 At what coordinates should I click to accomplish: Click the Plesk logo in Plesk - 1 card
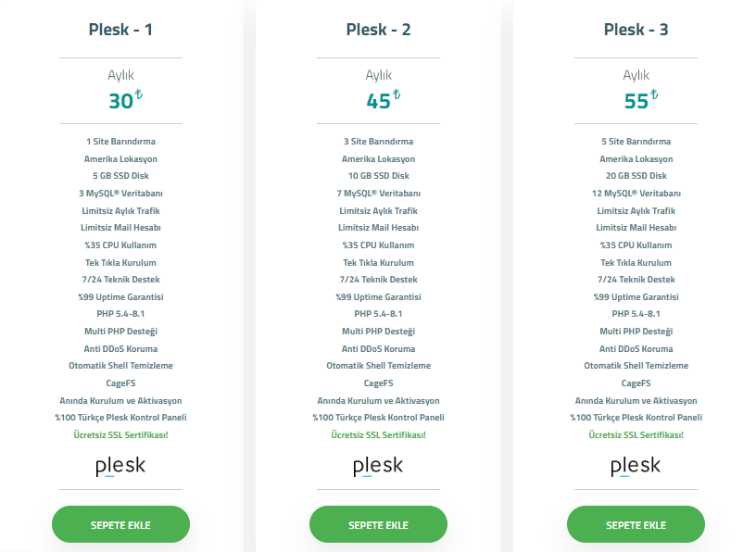[120, 466]
